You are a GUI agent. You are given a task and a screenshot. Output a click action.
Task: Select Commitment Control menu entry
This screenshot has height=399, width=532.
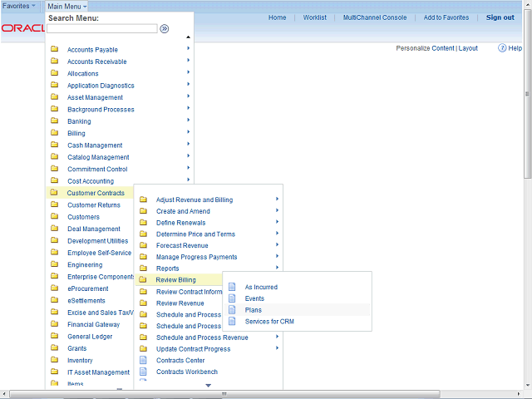point(97,170)
